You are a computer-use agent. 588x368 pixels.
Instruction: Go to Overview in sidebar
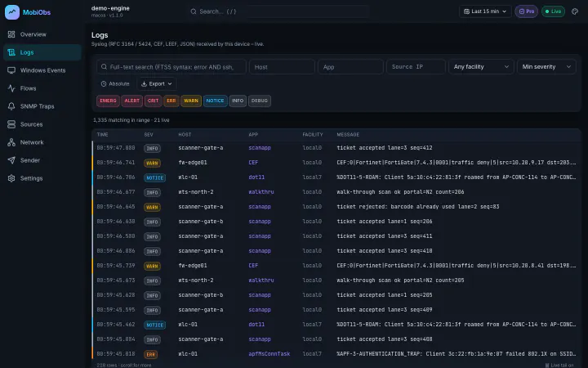point(33,34)
